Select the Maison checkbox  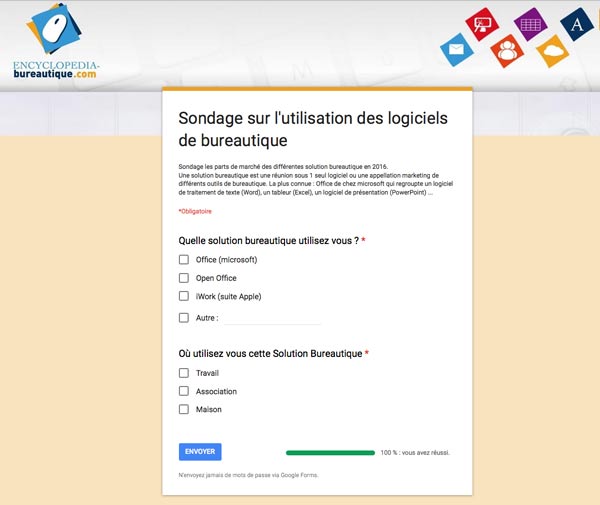click(183, 409)
